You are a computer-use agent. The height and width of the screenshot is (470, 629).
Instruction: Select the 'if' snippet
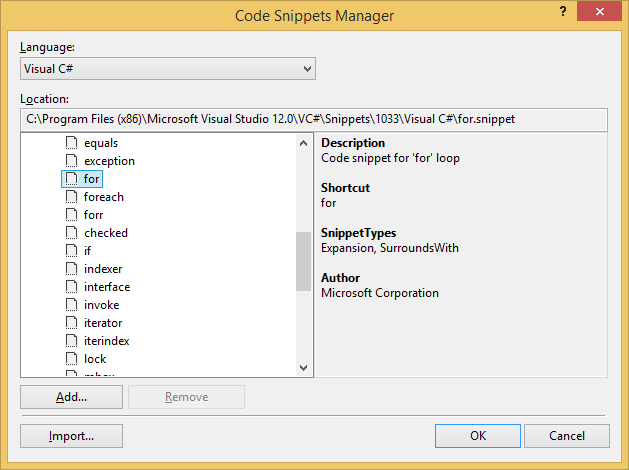87,251
